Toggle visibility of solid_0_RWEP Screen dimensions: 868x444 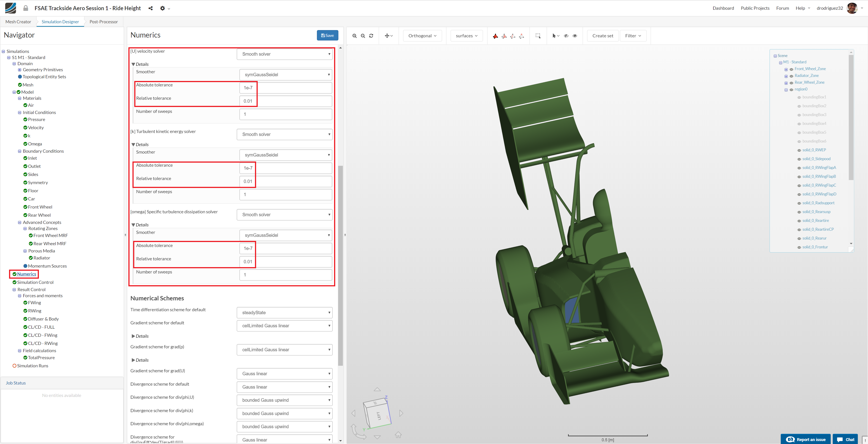pos(799,150)
